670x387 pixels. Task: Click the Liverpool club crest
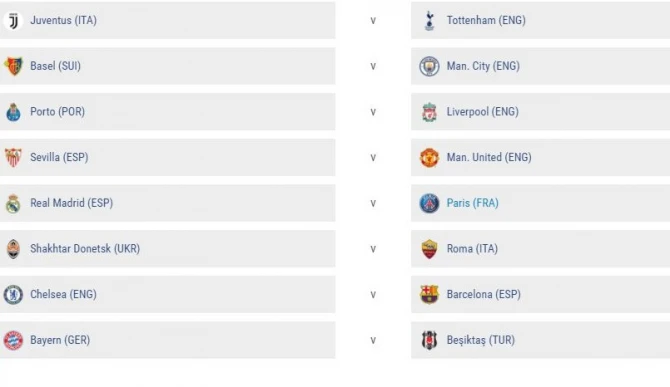[429, 112]
